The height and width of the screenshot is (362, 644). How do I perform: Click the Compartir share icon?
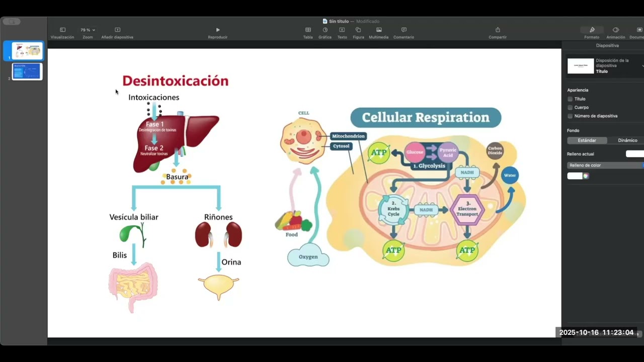(498, 30)
